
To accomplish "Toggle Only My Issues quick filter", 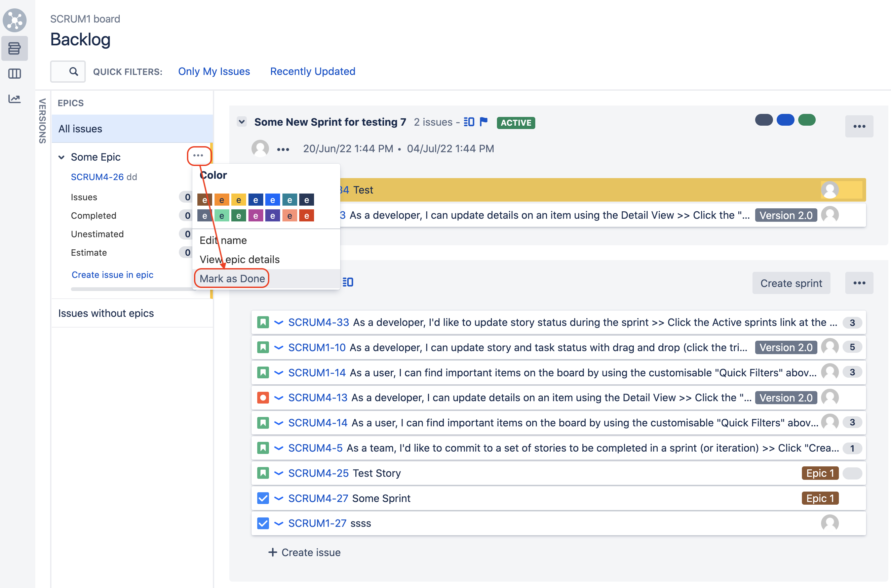I will click(x=214, y=71).
